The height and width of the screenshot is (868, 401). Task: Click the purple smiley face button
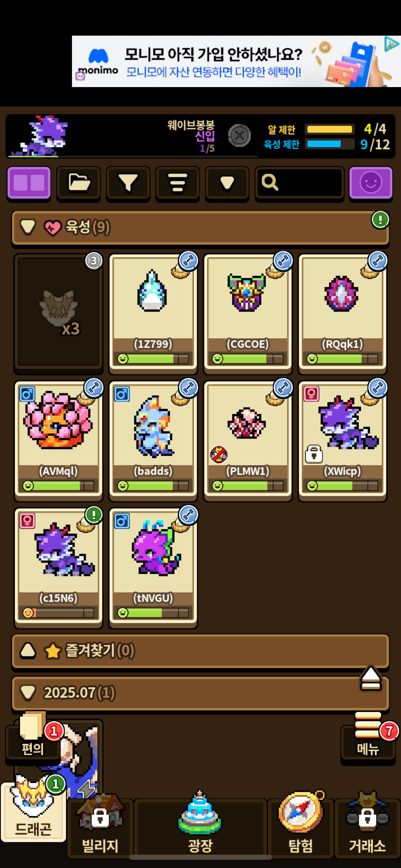370,182
